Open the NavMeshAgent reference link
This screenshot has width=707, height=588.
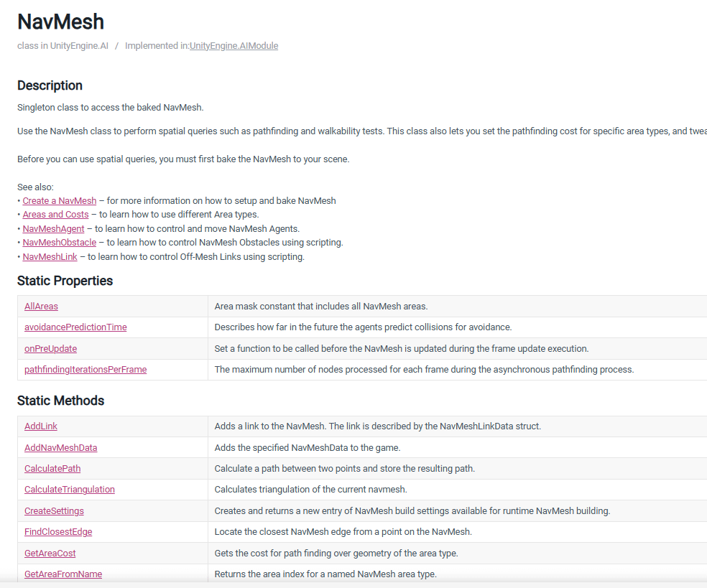point(53,229)
